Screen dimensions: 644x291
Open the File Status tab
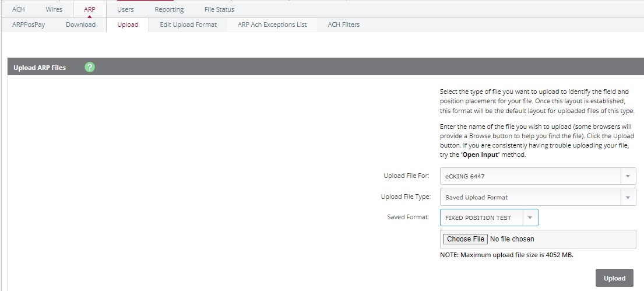tap(219, 9)
